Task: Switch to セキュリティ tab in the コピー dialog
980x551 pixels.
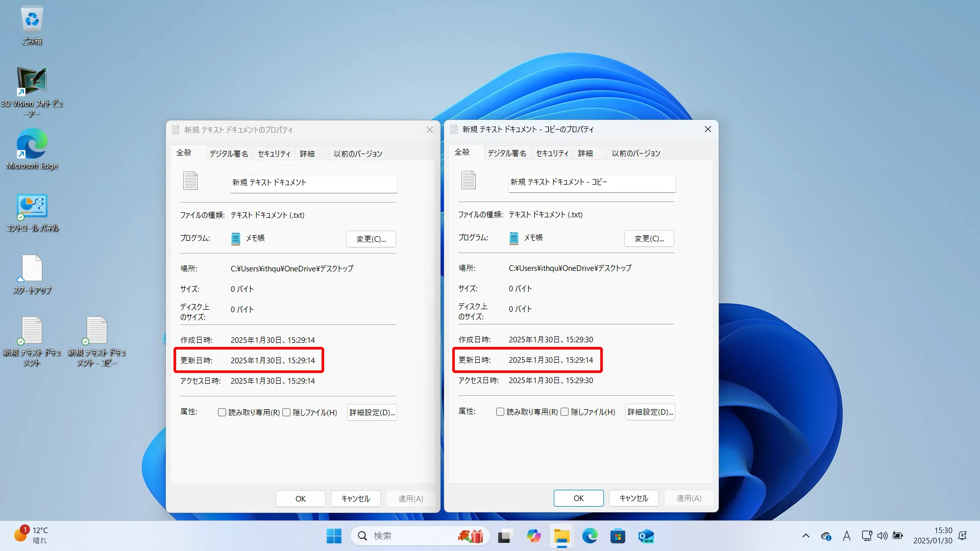Action: 552,153
